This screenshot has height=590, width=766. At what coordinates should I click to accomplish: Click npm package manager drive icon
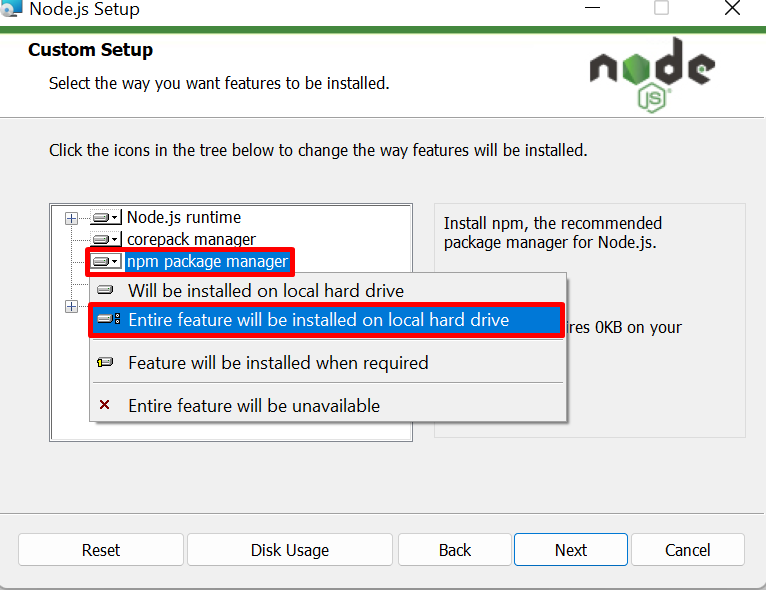[x=106, y=261]
